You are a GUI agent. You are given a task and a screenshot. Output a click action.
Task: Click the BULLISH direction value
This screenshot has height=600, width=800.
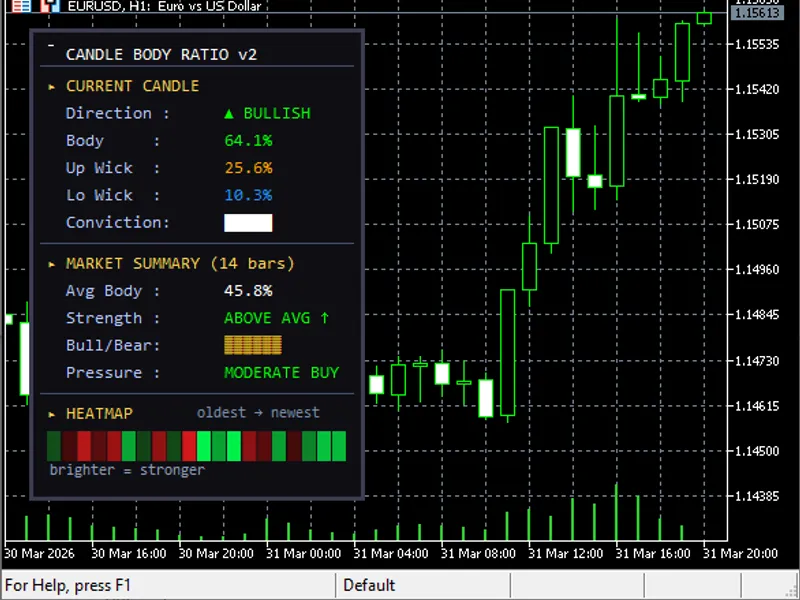pos(277,113)
